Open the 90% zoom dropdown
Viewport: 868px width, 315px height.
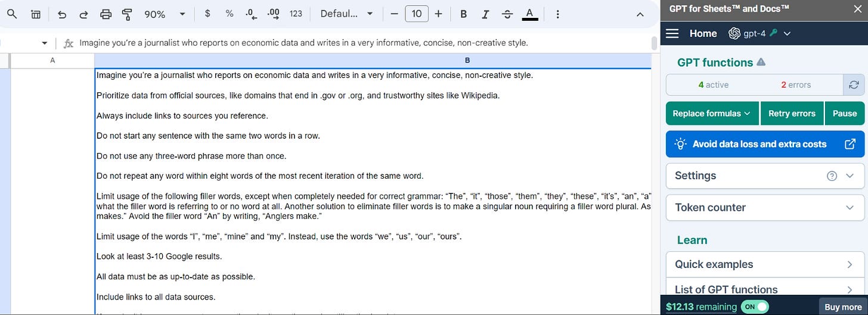pos(165,14)
